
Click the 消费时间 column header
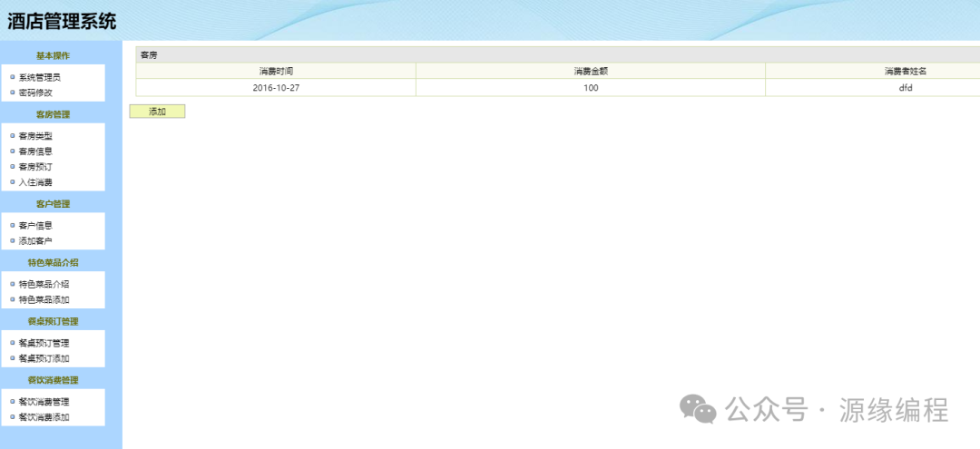coord(276,71)
